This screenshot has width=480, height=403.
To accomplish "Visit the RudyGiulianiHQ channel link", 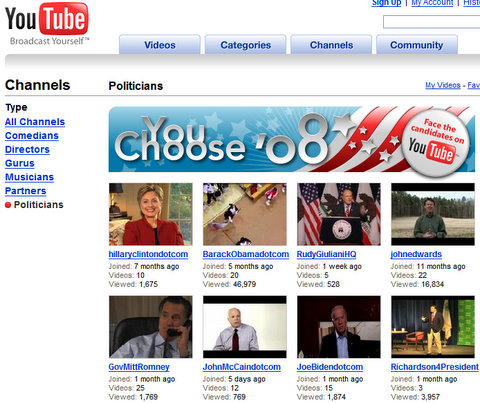I will (326, 254).
